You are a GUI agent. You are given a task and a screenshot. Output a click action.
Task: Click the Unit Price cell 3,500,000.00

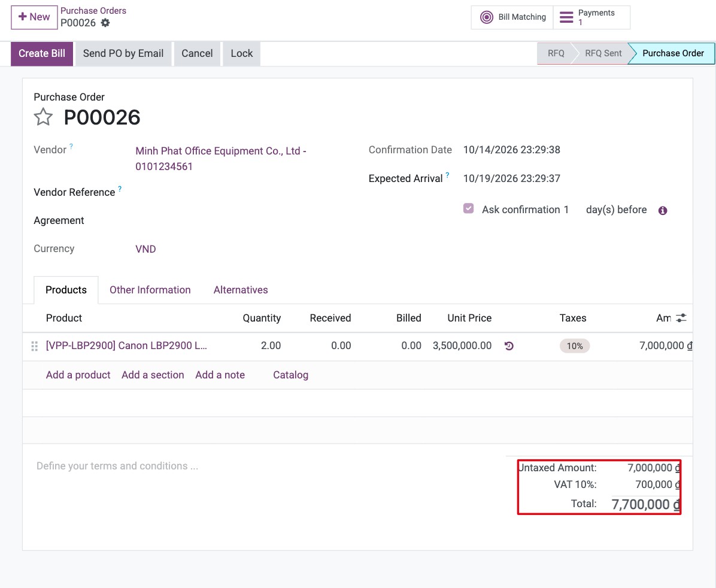[462, 346]
